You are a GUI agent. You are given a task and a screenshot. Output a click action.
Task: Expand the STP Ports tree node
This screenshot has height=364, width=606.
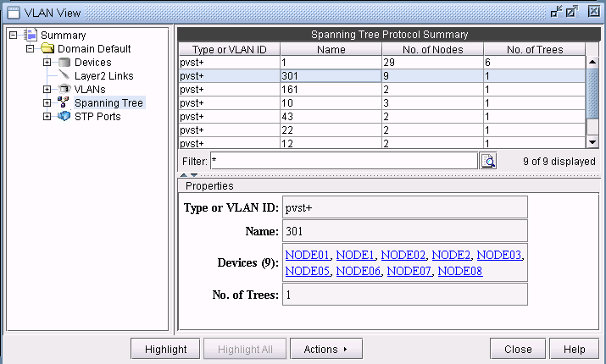47,117
